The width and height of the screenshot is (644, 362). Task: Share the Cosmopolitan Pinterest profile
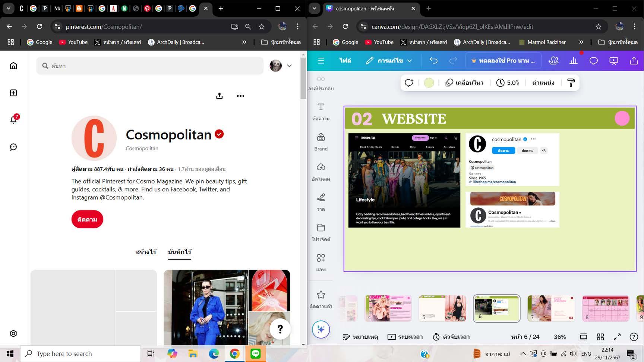(x=220, y=96)
